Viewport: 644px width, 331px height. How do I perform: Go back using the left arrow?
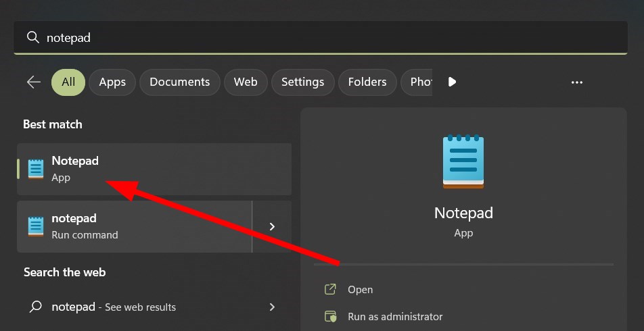point(34,82)
